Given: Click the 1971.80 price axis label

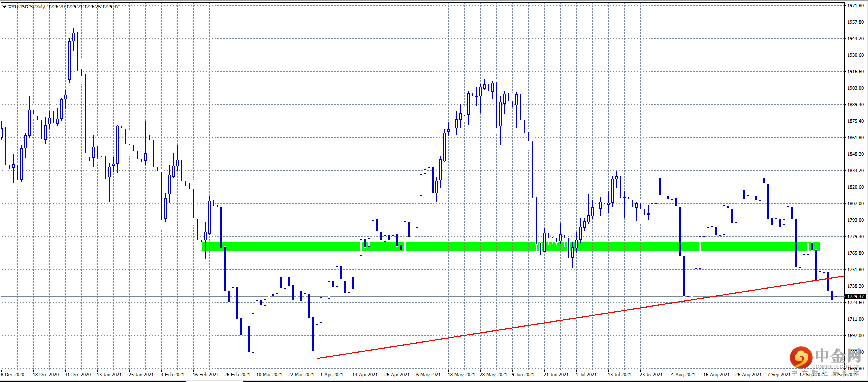Looking at the screenshot, I should (x=855, y=6).
